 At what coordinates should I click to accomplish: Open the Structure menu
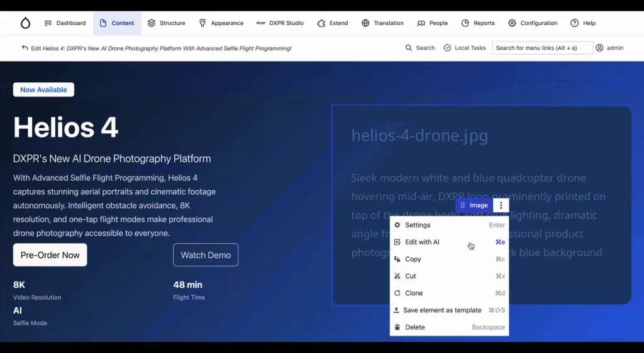coord(166,23)
